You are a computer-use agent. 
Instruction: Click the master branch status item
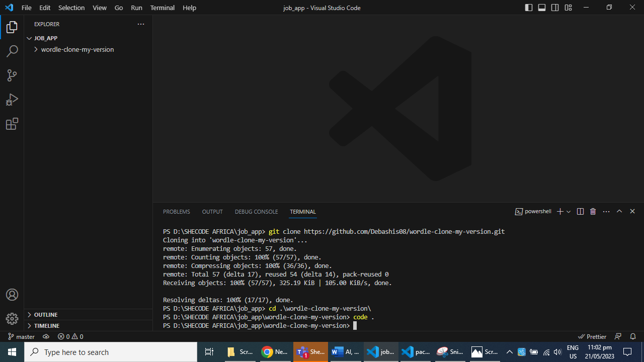tap(22, 337)
